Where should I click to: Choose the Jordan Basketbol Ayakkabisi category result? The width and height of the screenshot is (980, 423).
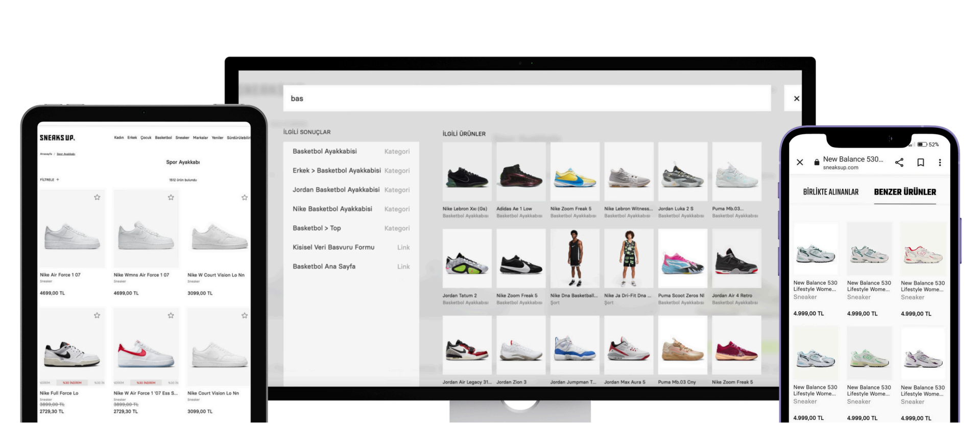click(x=336, y=190)
